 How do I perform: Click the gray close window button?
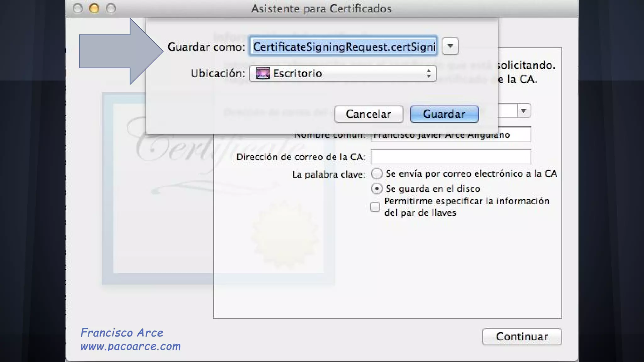(x=78, y=8)
